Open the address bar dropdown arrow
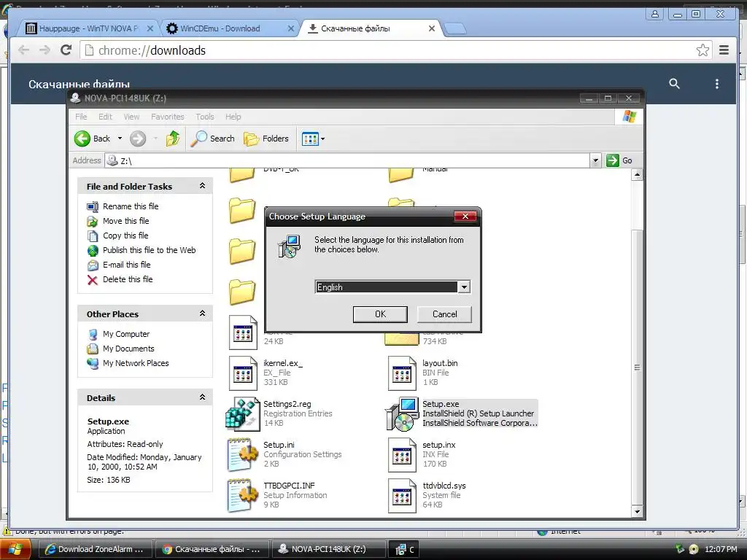747x560 pixels. click(595, 160)
